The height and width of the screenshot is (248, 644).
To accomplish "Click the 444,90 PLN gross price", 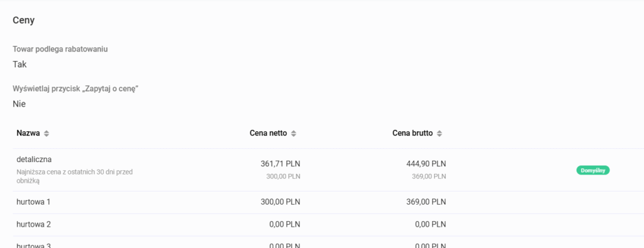I will 426,164.
